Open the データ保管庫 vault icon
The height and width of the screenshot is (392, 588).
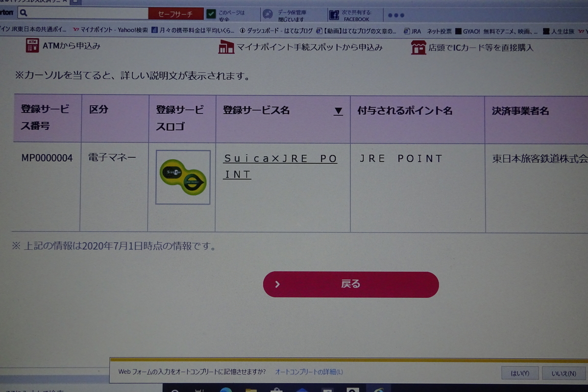[268, 14]
